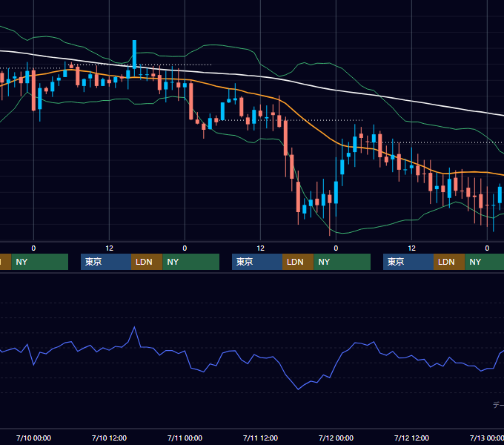Click the 7/12 東京 session block
The image size is (504, 445).
click(x=408, y=262)
